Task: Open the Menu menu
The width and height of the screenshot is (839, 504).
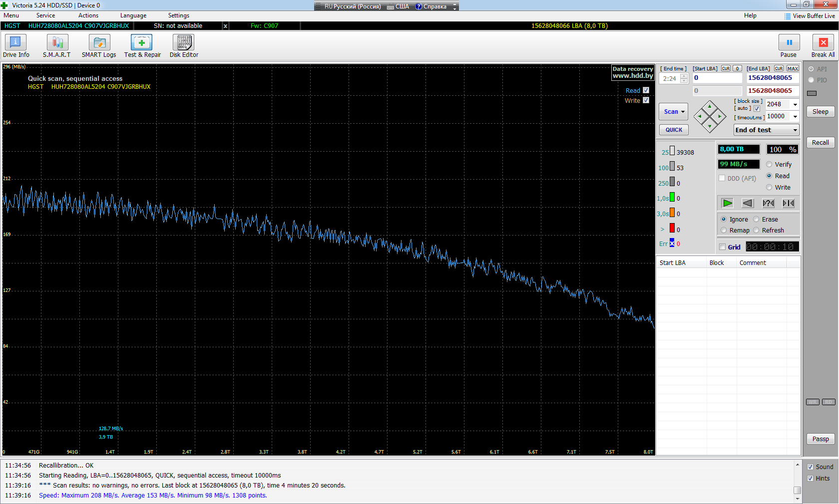Action: tap(11, 15)
